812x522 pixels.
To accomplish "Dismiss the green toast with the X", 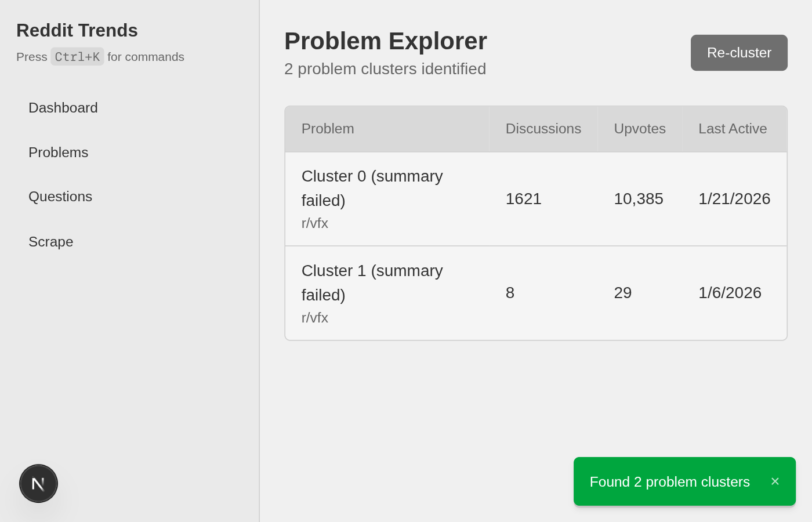I will pos(775,481).
